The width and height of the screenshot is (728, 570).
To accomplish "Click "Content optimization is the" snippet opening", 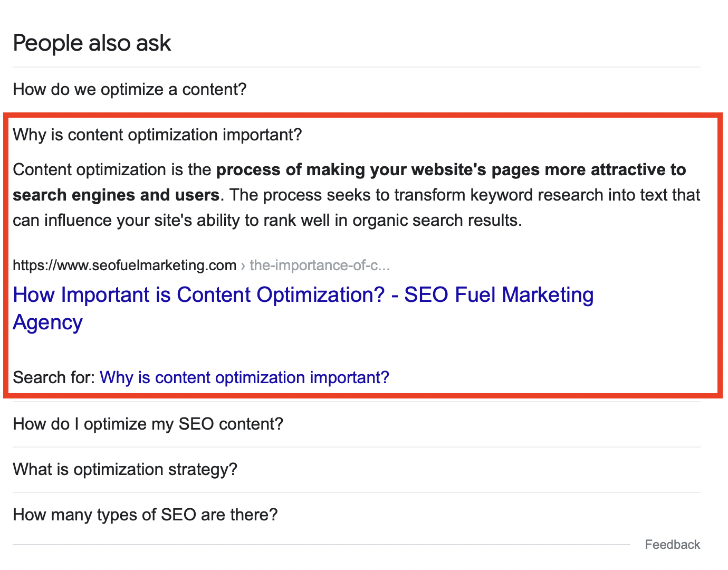I will (112, 170).
